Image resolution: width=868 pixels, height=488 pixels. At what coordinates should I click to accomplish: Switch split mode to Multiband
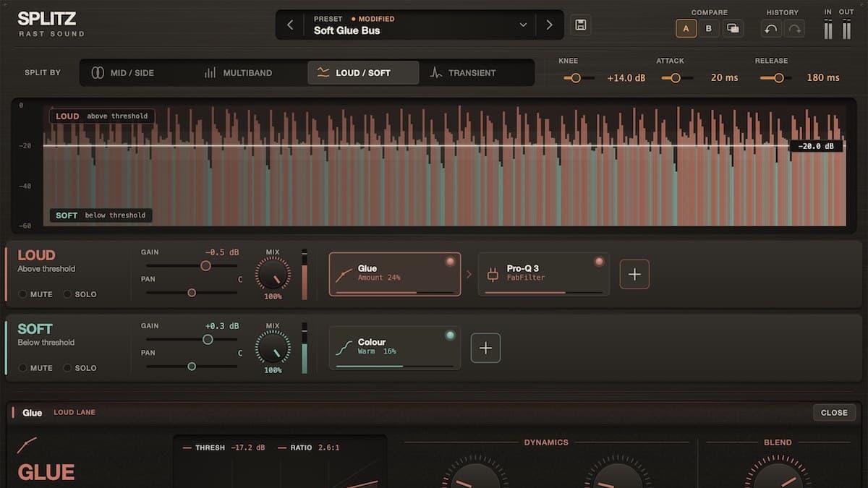click(x=239, y=73)
